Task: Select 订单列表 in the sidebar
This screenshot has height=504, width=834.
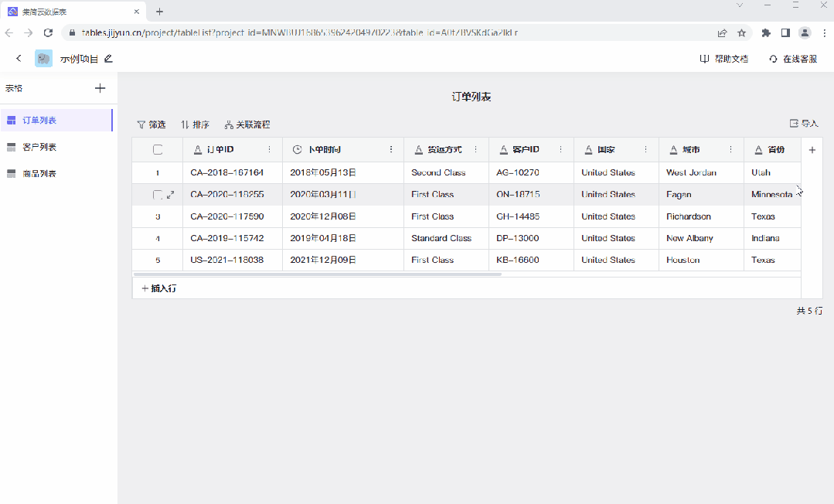Action: click(x=56, y=121)
